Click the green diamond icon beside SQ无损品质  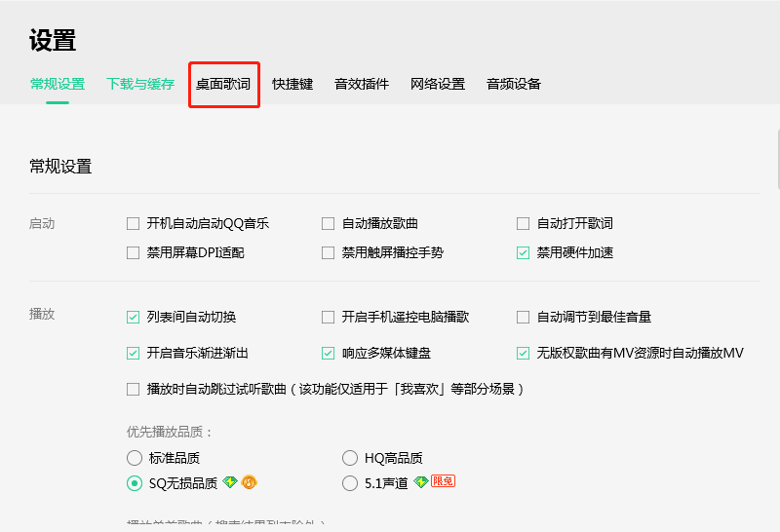pyautogui.click(x=230, y=482)
